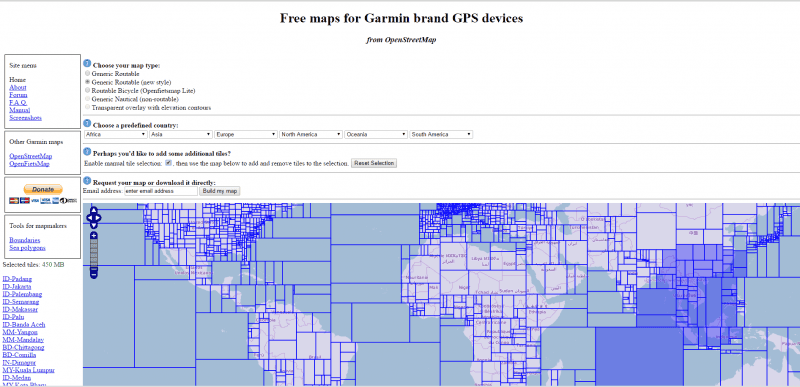
Task: Zoom out with the map minus button
Action: pyautogui.click(x=94, y=274)
